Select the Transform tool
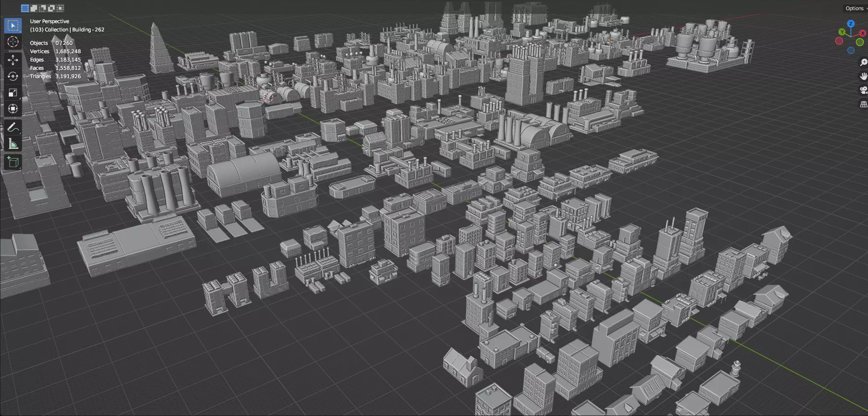The width and height of the screenshot is (868, 416). [13, 109]
